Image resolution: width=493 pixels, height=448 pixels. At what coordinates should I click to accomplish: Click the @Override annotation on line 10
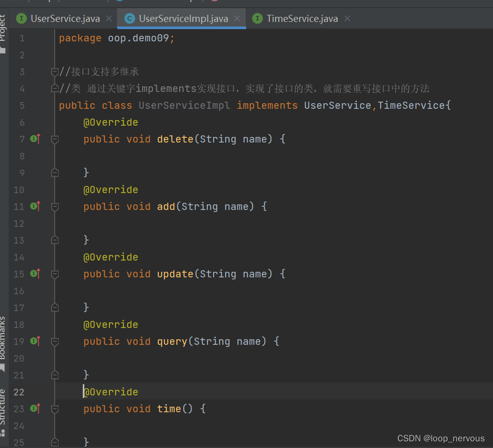tap(111, 190)
